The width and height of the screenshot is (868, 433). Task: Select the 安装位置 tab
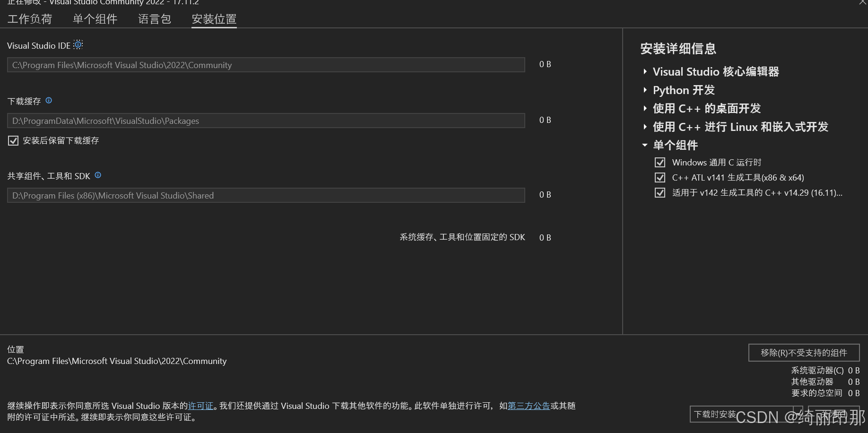click(214, 19)
